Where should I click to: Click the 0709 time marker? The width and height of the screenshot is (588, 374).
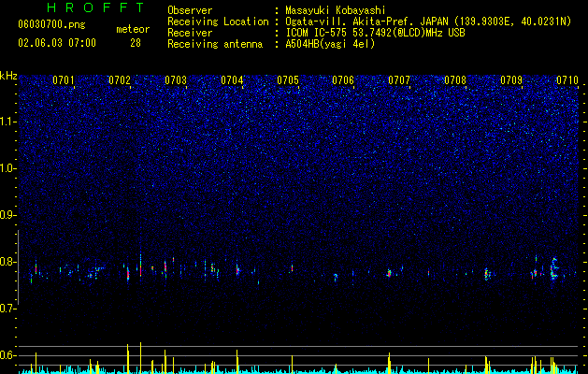[511, 80]
